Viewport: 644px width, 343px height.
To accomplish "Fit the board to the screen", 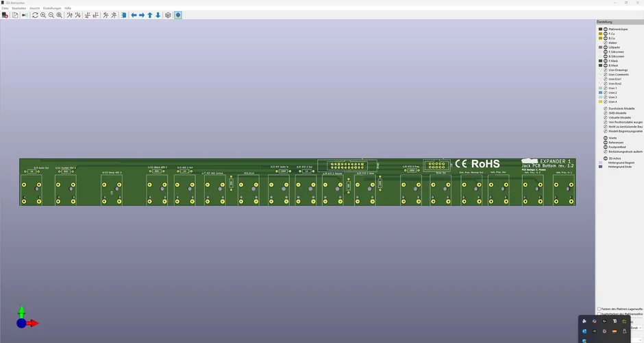I will pos(60,15).
